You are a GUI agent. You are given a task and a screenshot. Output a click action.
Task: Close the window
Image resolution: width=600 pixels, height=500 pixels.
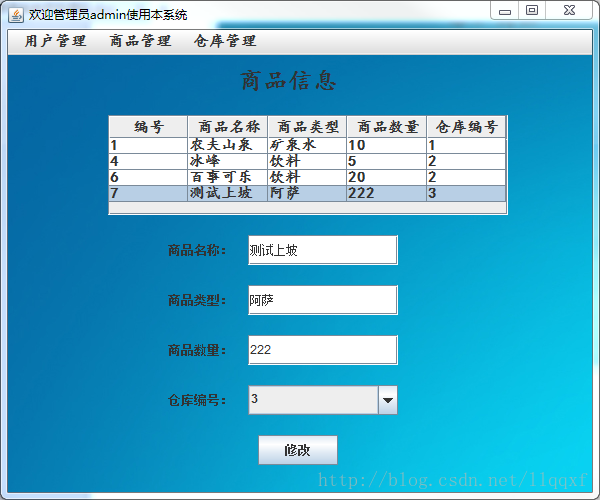[569, 10]
